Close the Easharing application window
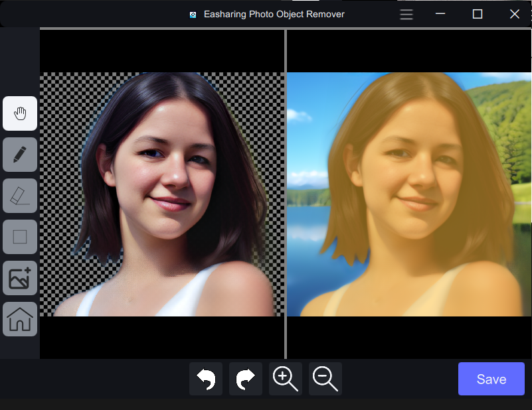 (x=514, y=14)
